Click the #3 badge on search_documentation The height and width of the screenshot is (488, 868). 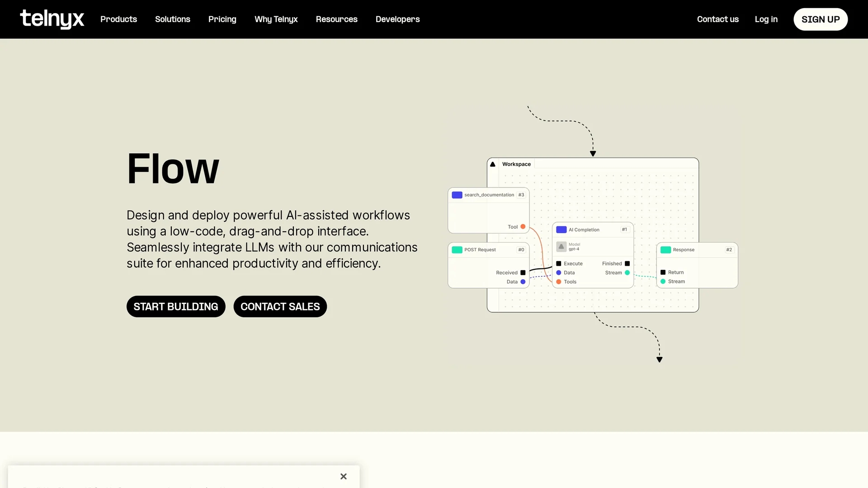521,195
